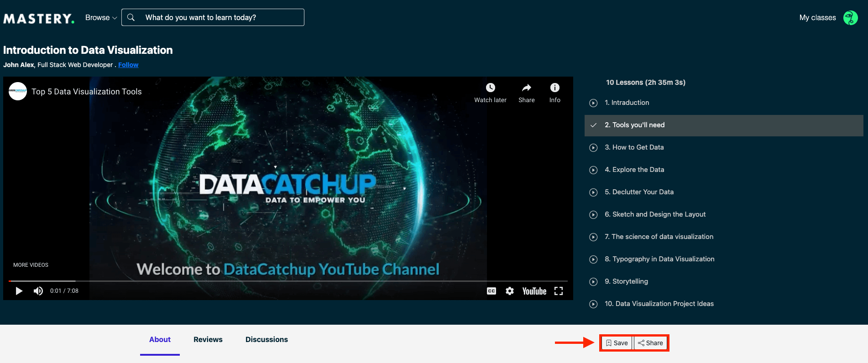Screen dimensions: 868x363
Task: Click the Watch later clock icon
Action: click(x=491, y=88)
